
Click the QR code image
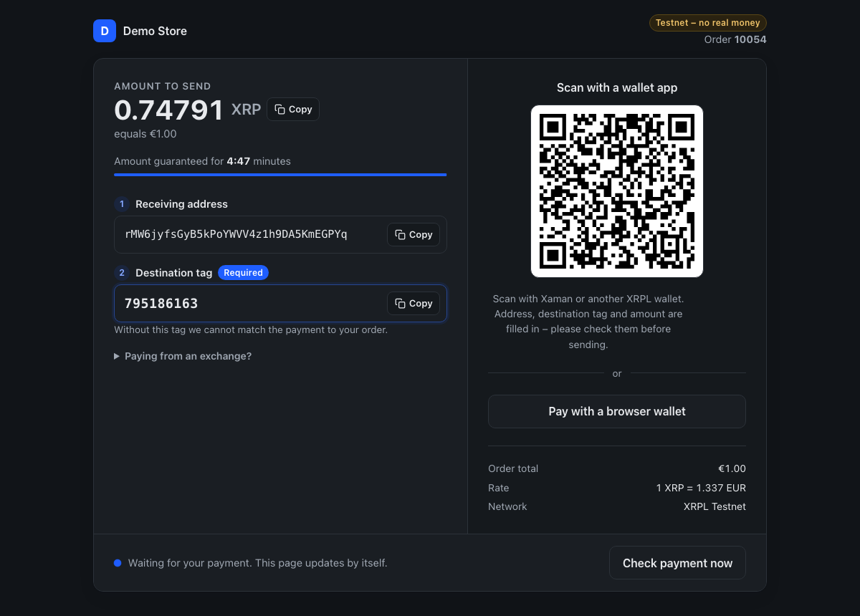point(617,191)
